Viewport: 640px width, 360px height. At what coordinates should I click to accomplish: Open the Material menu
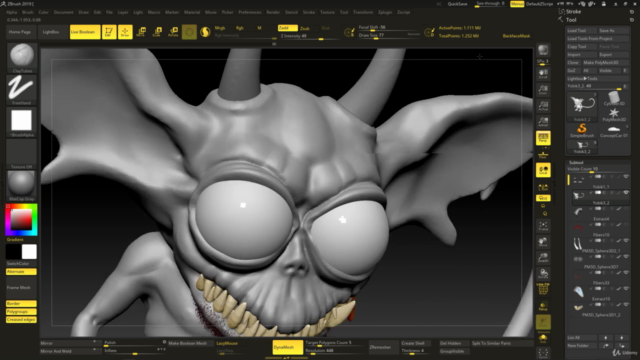point(192,12)
